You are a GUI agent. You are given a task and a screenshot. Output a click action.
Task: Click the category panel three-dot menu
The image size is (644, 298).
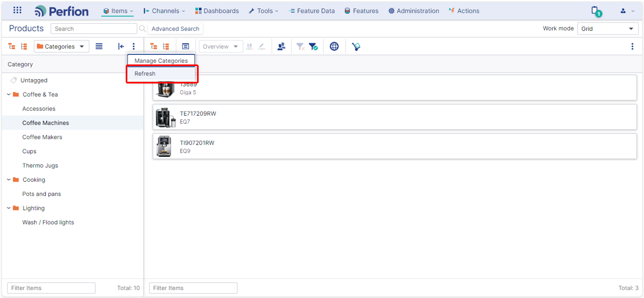click(x=134, y=46)
